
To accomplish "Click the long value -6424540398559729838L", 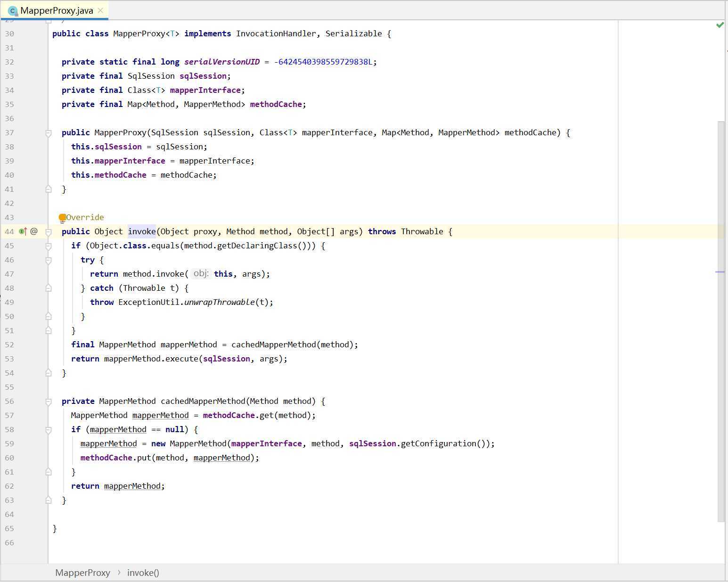I will (323, 62).
